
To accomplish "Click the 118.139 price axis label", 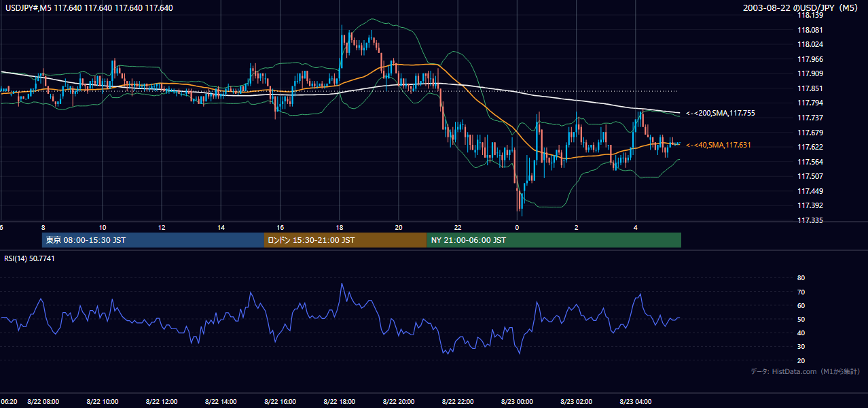I will point(811,15).
